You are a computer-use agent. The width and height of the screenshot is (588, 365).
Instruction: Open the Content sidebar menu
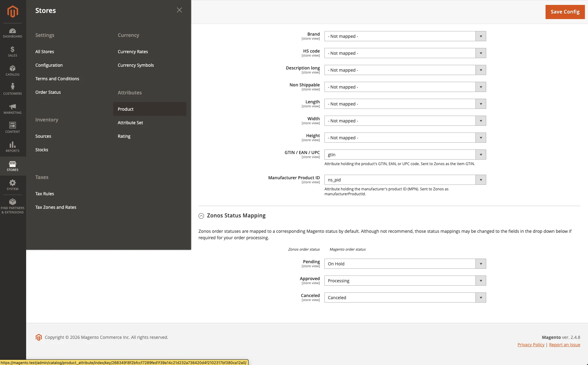coord(13,128)
